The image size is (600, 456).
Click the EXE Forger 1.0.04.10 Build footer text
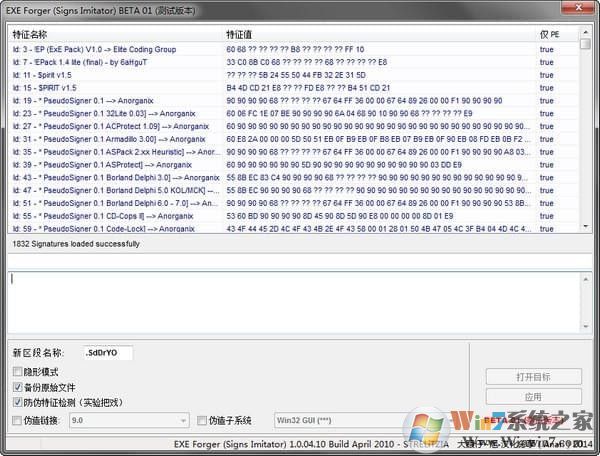(311, 444)
